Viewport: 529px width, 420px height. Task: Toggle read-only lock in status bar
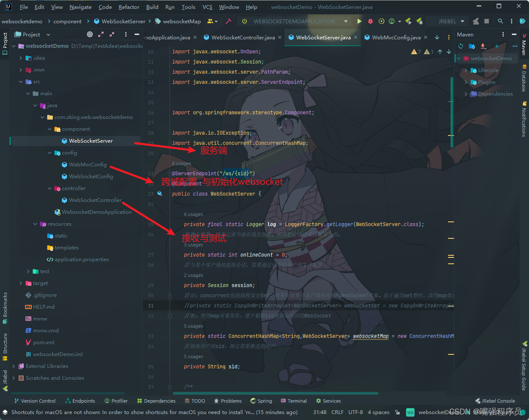tap(397, 412)
